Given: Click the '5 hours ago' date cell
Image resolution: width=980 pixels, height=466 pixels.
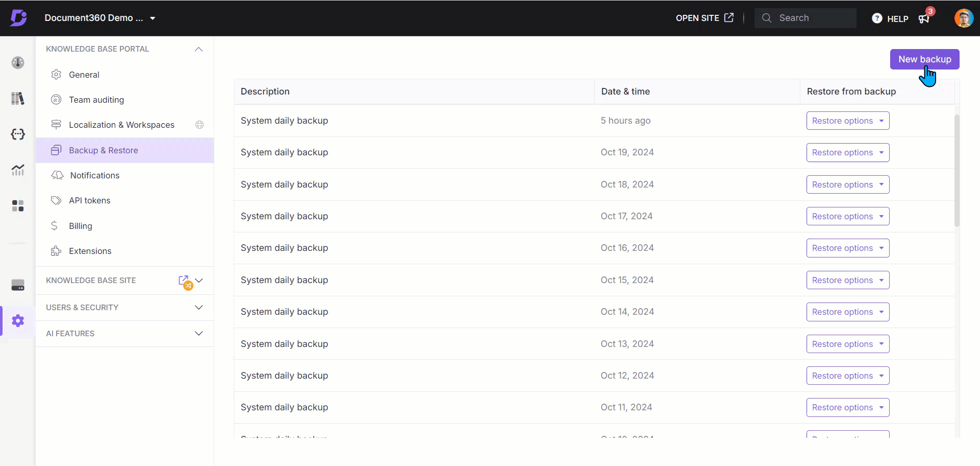Looking at the screenshot, I should click(x=625, y=121).
